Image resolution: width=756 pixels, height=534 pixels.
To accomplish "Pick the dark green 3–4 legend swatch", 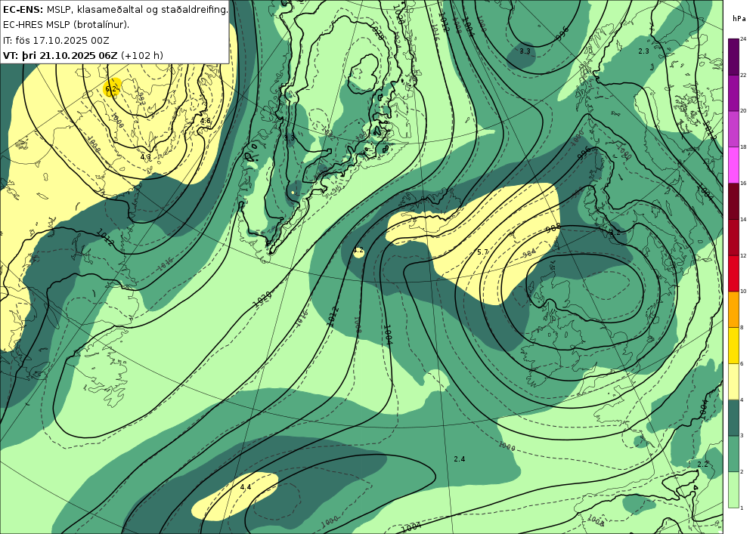I will [x=733, y=418].
